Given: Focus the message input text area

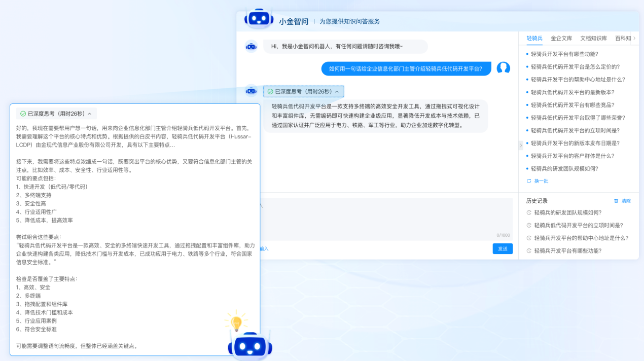Looking at the screenshot, I should pos(385,215).
